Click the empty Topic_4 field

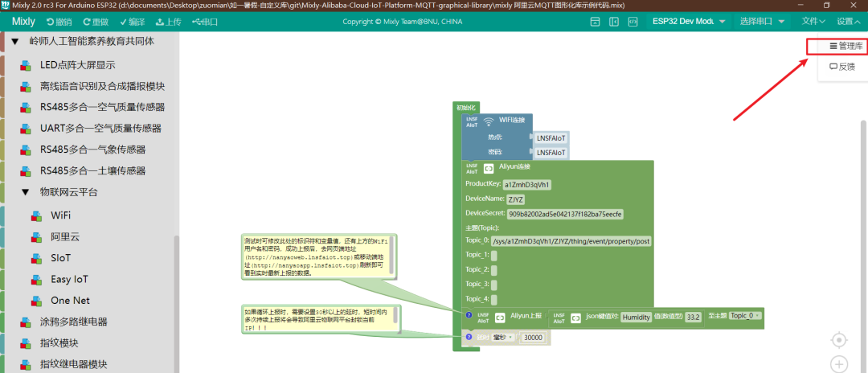[493, 299]
